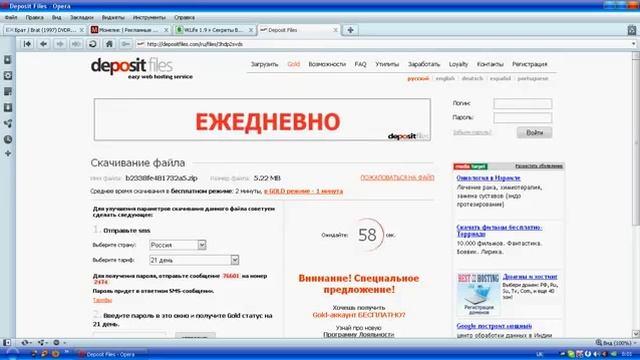Close the WLife 1.9 tab
The image size is (640, 360).
click(x=251, y=30)
